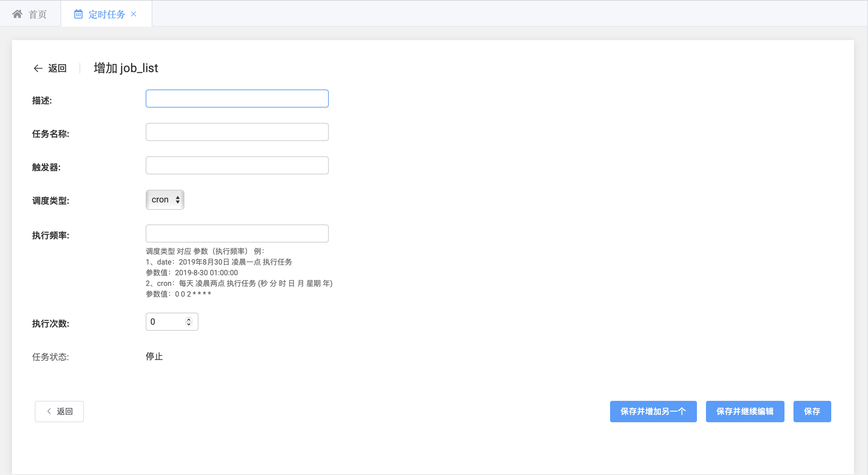Click the chevron icon in the bottom 返回 button
The image size is (868, 475).
49,411
